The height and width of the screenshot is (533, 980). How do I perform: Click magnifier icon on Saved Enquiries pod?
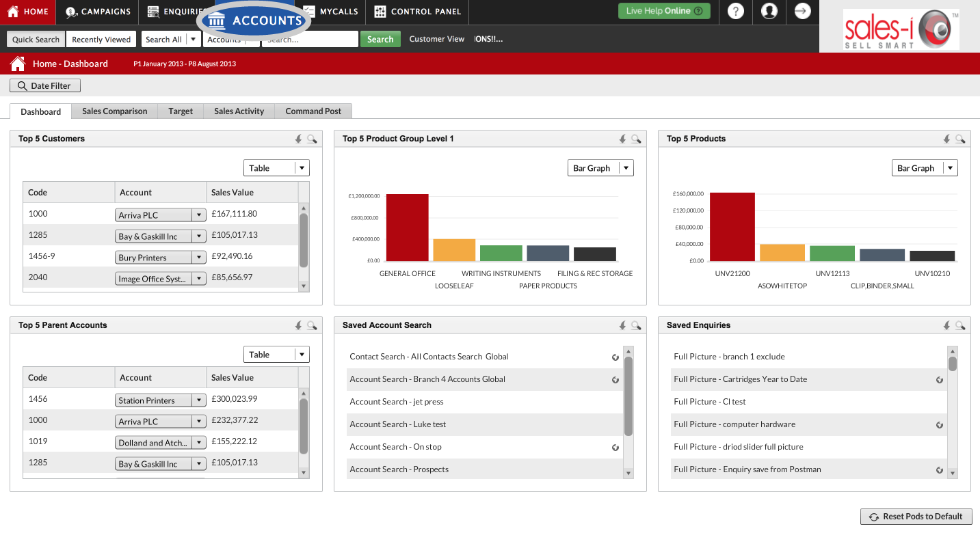point(960,325)
